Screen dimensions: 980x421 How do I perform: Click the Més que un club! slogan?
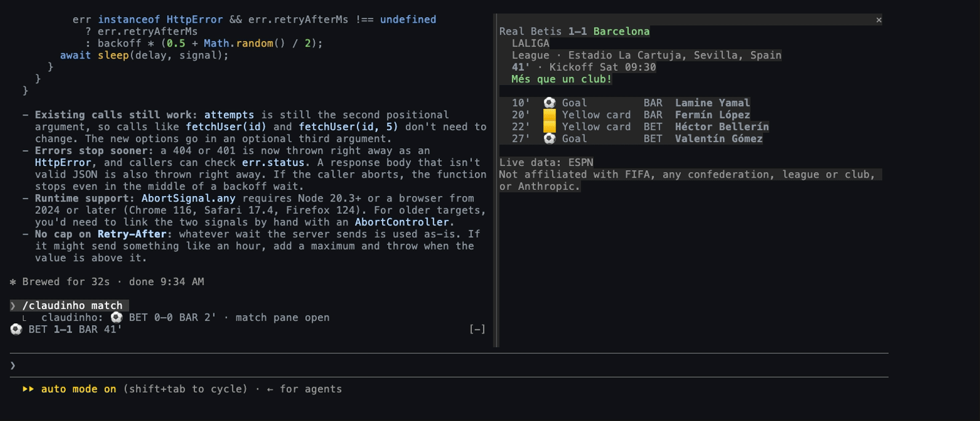point(562,79)
